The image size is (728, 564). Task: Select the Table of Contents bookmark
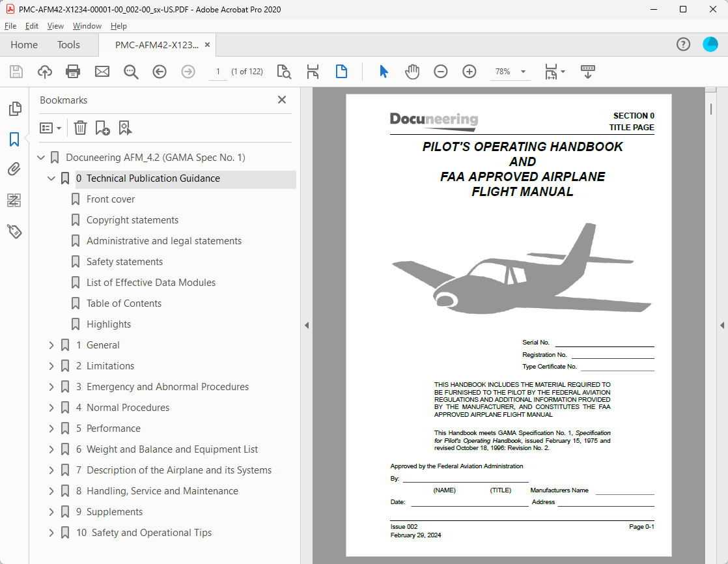(x=124, y=303)
